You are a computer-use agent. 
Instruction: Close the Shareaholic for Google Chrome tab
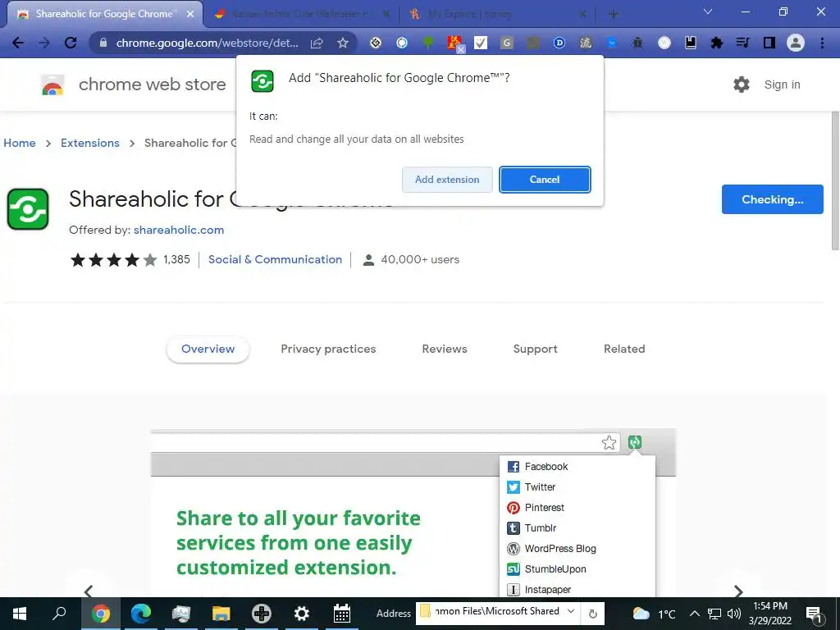click(190, 14)
